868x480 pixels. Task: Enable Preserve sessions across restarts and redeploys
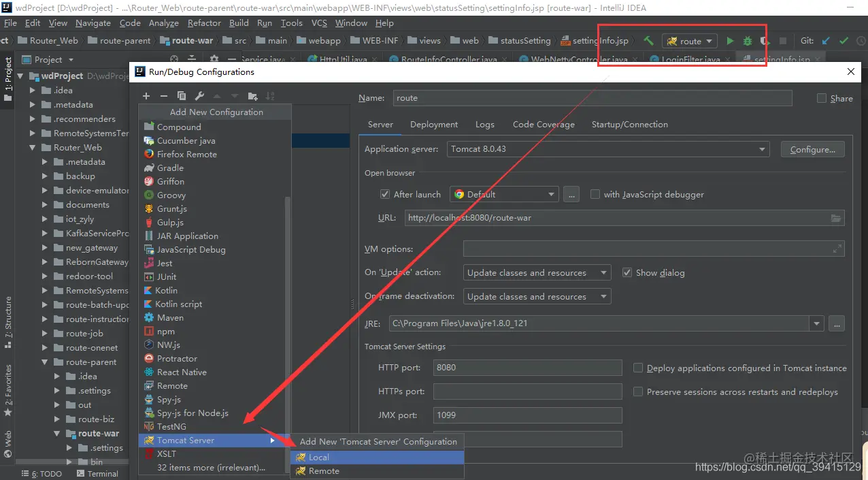(x=638, y=391)
